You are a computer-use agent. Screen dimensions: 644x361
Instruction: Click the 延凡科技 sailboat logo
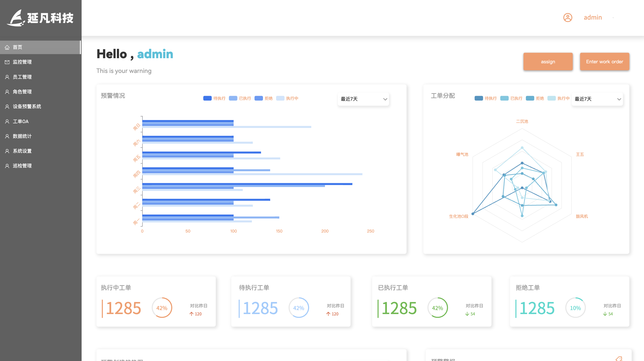pyautogui.click(x=17, y=18)
